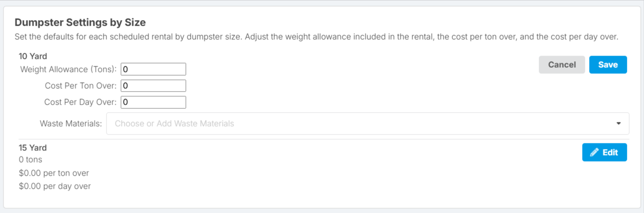Select the 10 Yard section heading
The height and width of the screenshot is (213, 644).
[x=33, y=57]
